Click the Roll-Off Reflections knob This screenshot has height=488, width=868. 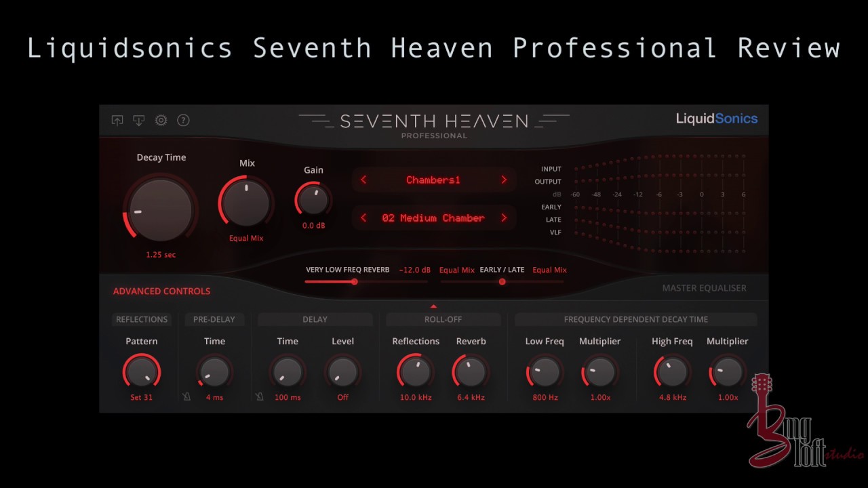point(416,372)
